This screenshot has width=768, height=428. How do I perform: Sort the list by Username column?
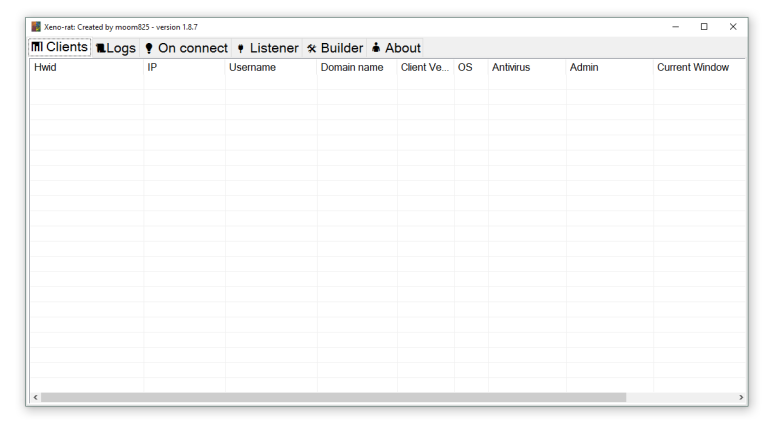pyautogui.click(x=270, y=67)
